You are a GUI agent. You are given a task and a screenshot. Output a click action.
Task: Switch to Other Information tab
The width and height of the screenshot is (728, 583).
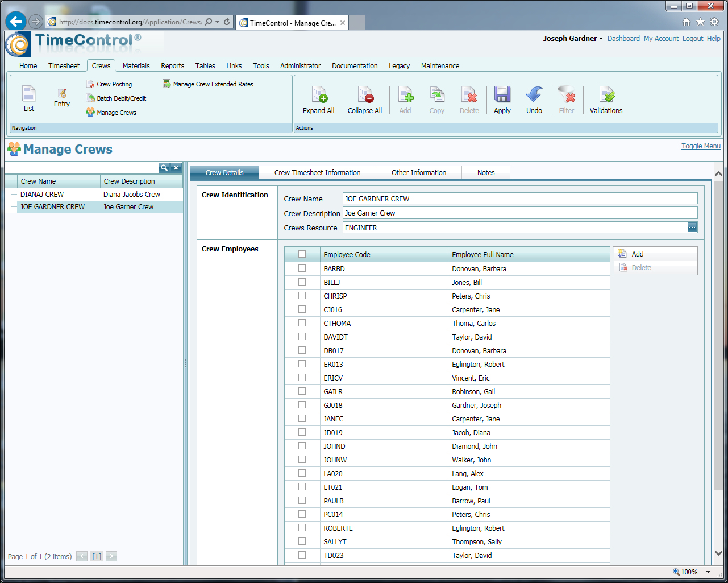(x=419, y=172)
